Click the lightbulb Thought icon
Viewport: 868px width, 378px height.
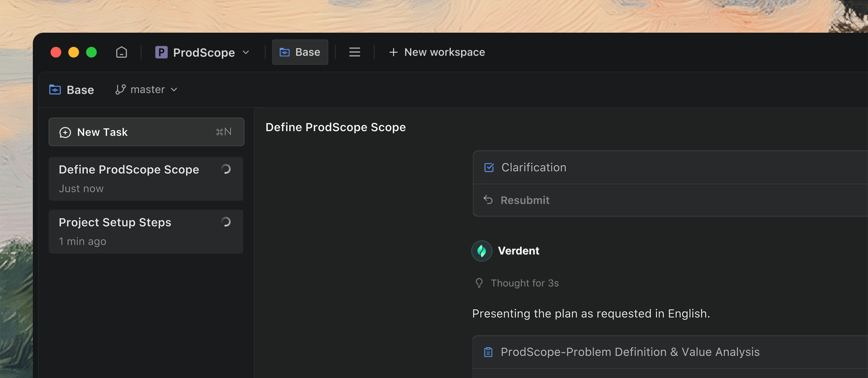tap(479, 283)
